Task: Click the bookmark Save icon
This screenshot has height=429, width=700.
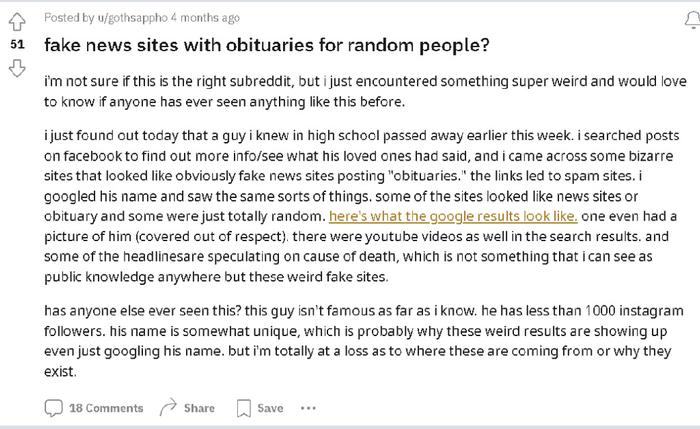Action: point(244,408)
